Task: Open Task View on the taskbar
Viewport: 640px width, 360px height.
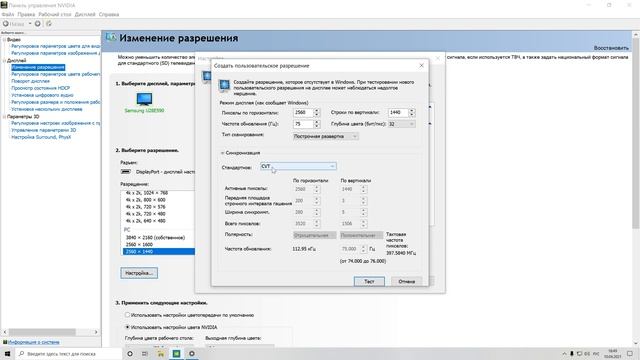Action: point(145,353)
